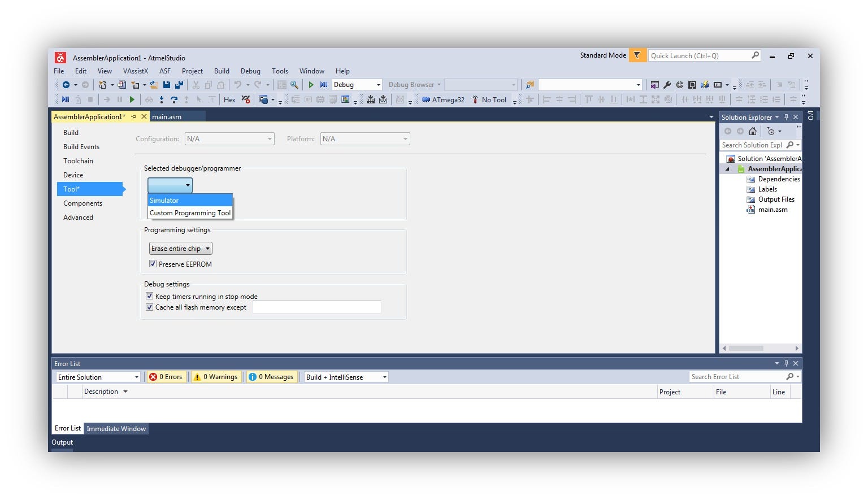
Task: Click the cache flash memory exception text field
Action: click(316, 307)
